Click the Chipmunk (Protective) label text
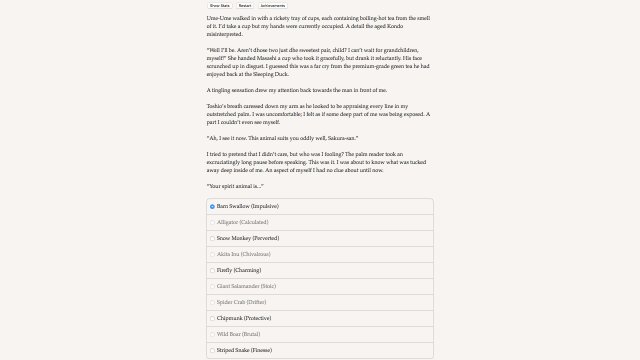 click(x=244, y=318)
